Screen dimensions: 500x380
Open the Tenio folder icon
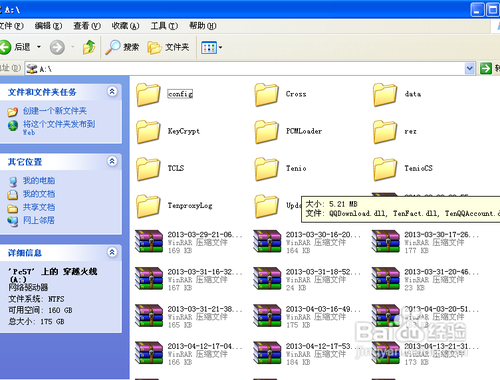pyautogui.click(x=266, y=169)
